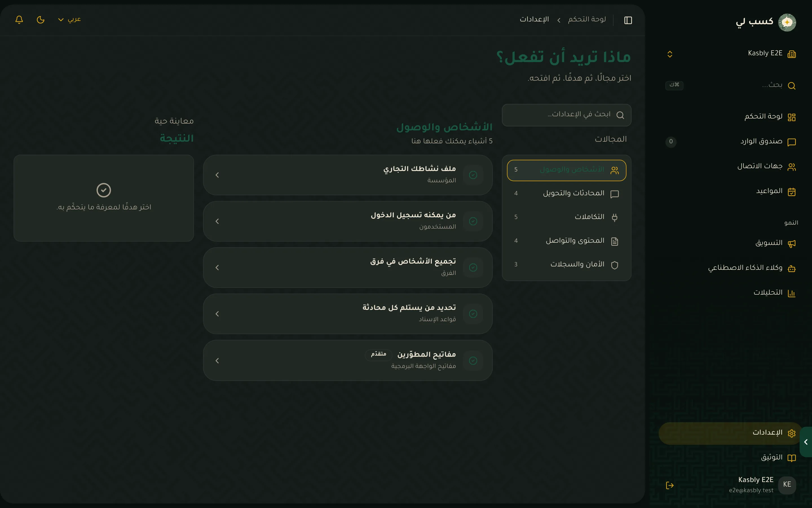Screen dimensions: 812x508
Task: Click the sidebar بحث search field
Action: tap(731, 85)
